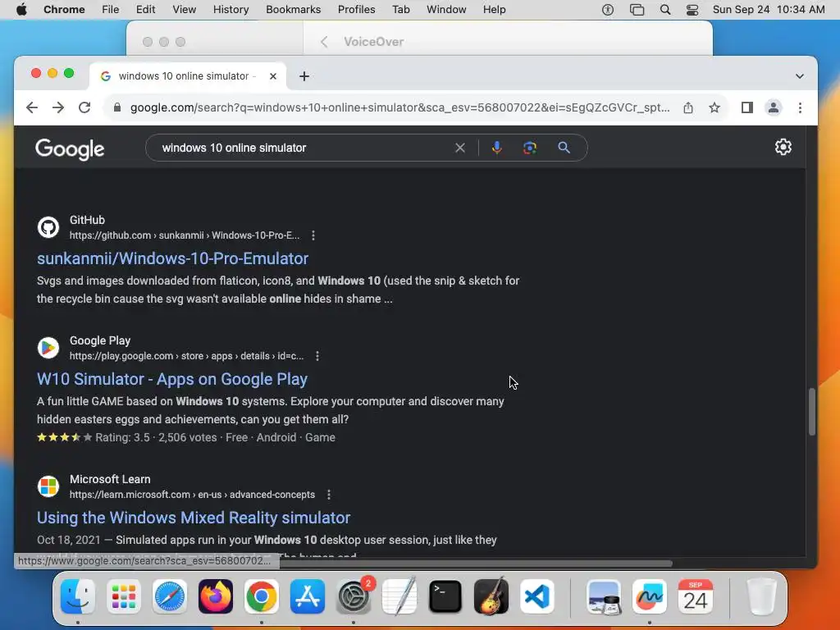Open options for the Microsoft Learn result
The width and height of the screenshot is (840, 630).
click(x=329, y=495)
